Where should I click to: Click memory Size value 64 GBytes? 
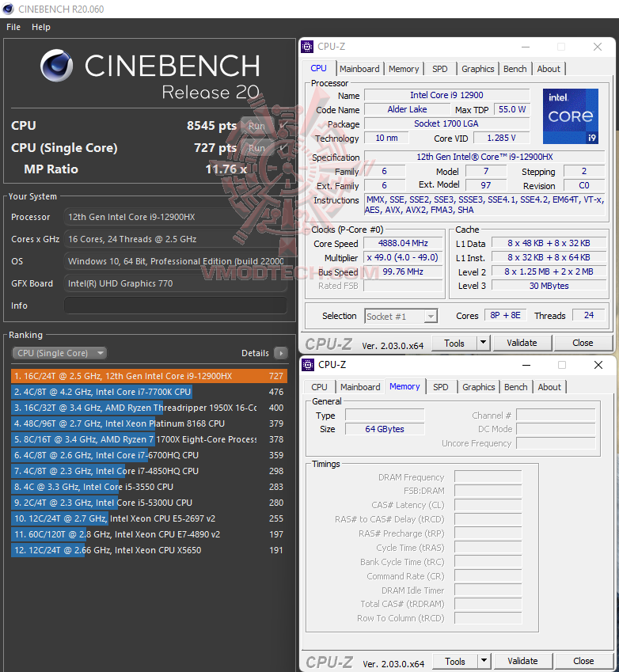[x=385, y=429]
